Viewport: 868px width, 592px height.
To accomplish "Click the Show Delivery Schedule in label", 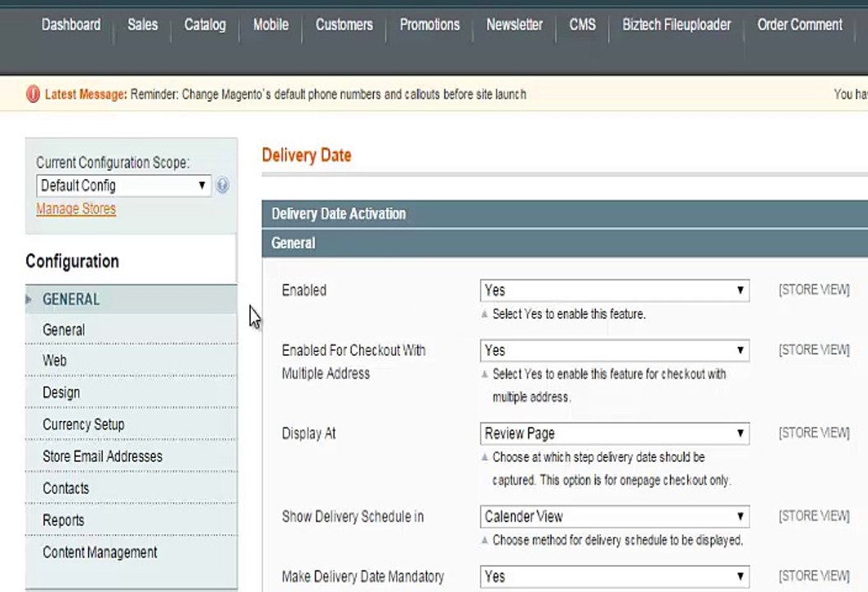I will pyautogui.click(x=353, y=516).
